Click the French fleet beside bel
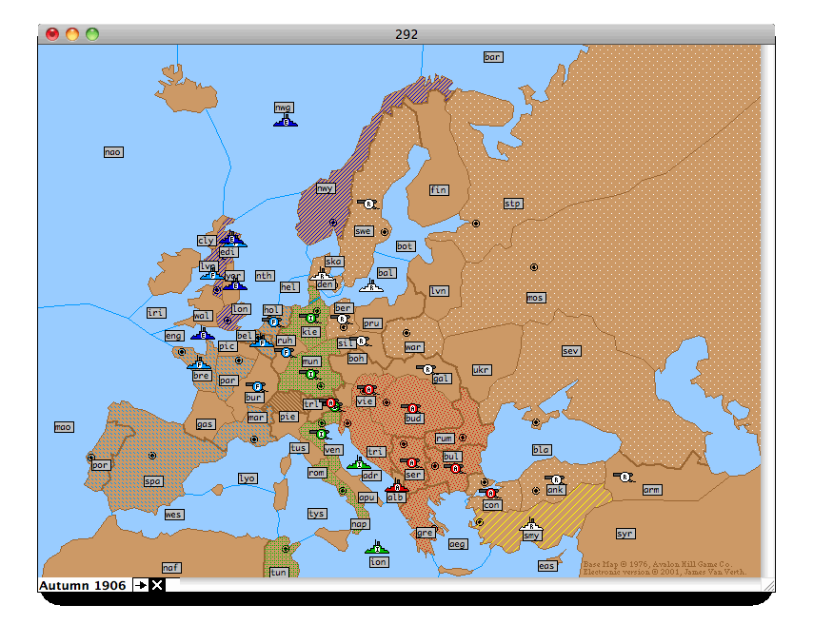 pos(262,342)
